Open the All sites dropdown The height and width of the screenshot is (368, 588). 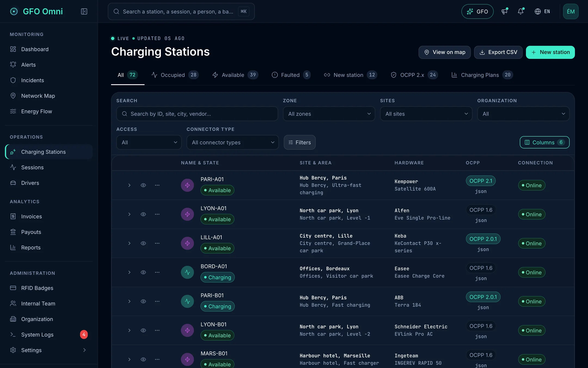426,114
